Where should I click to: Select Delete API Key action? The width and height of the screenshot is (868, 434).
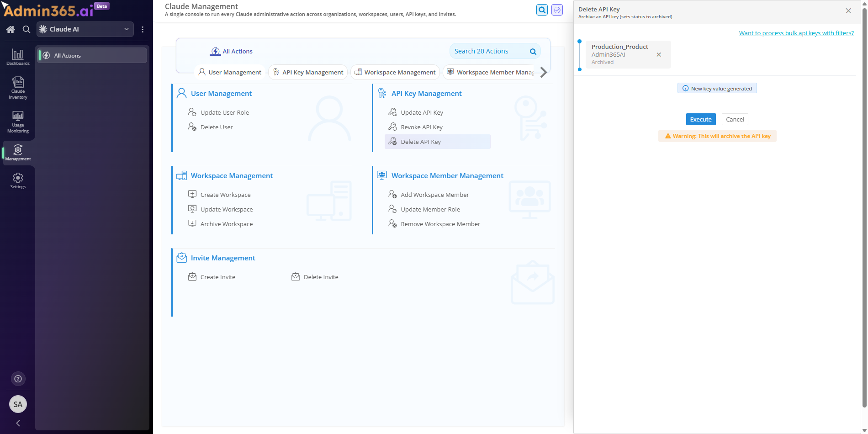pos(438,142)
